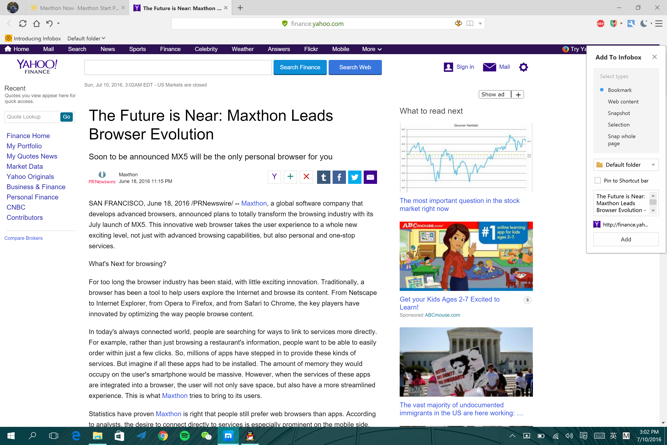Click the Quote Lookup input field
The image size is (667, 445).
click(x=32, y=117)
